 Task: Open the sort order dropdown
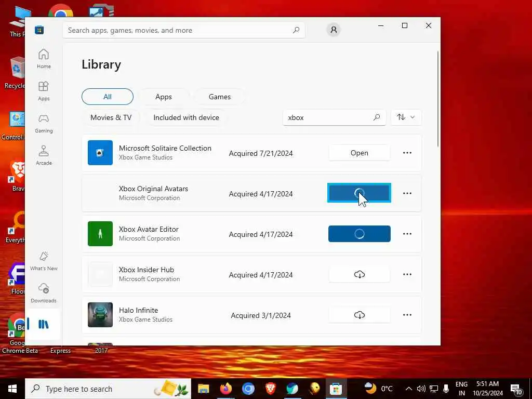406,117
